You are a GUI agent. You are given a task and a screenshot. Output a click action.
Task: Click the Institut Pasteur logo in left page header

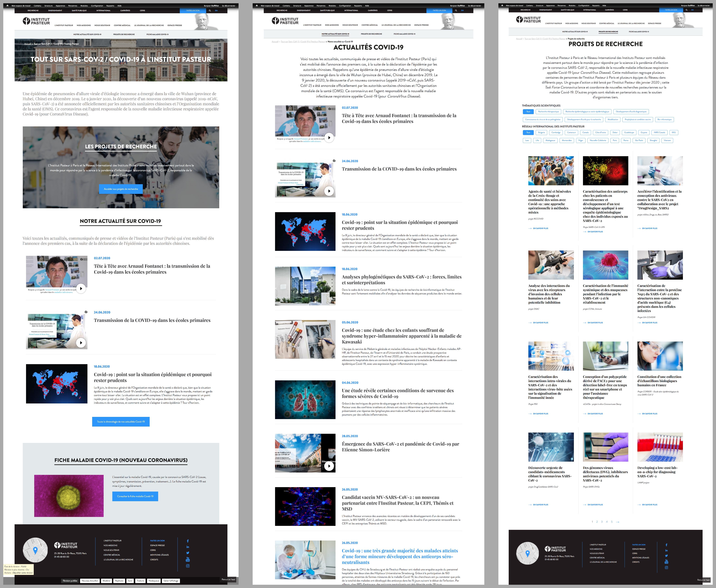[x=36, y=21]
